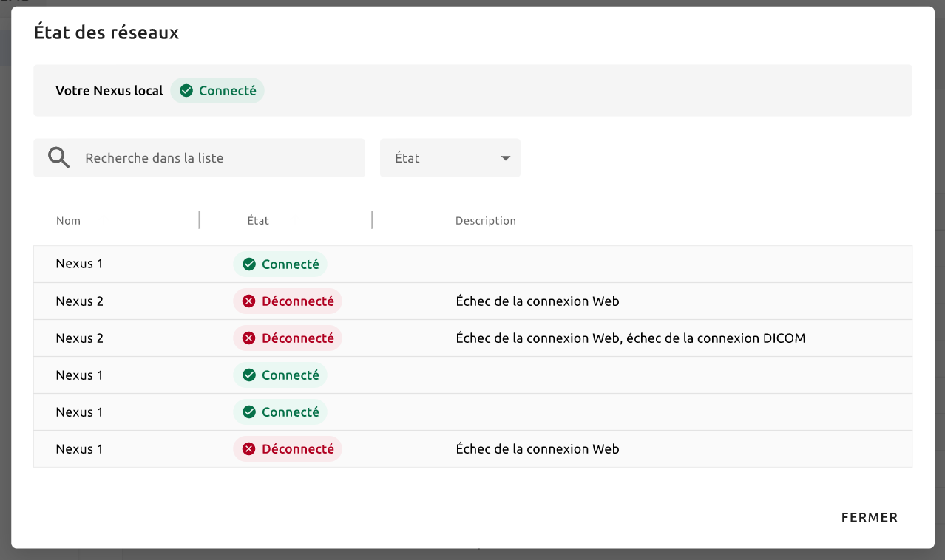
Task: Click the red X icon in Nexus 1's Déconnecté badge
Action: point(249,449)
